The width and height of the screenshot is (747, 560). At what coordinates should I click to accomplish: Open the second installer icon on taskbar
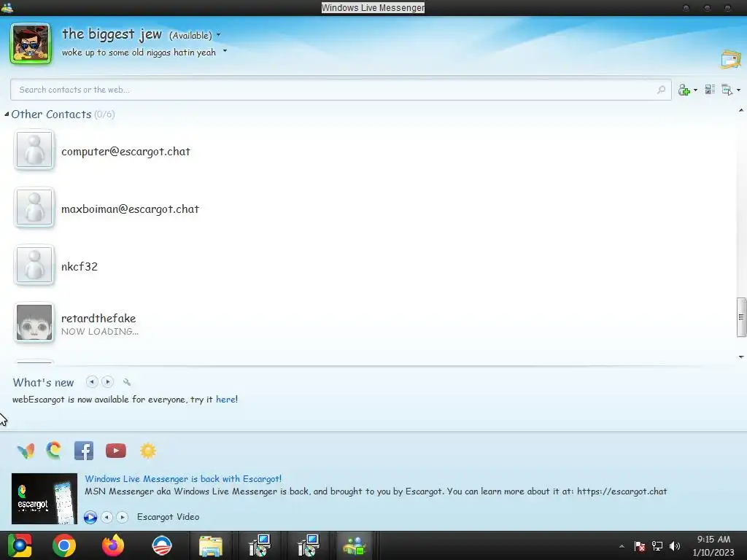tap(309, 545)
